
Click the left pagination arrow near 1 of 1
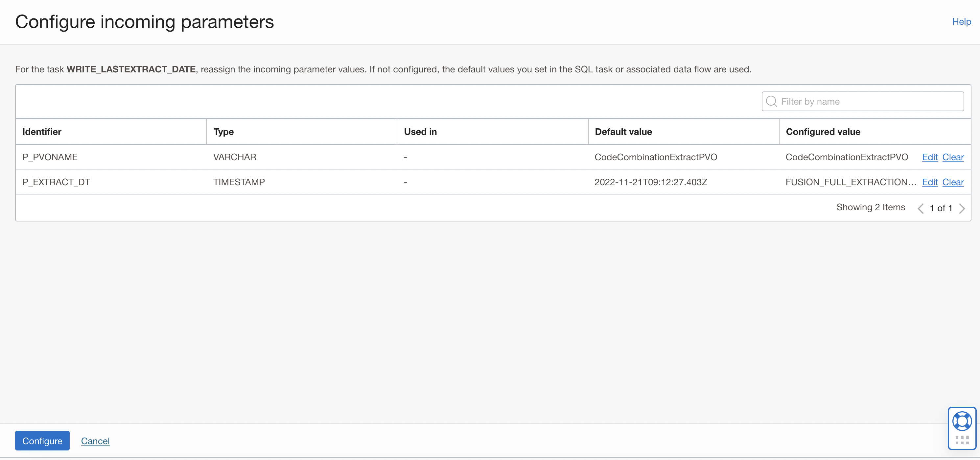921,208
